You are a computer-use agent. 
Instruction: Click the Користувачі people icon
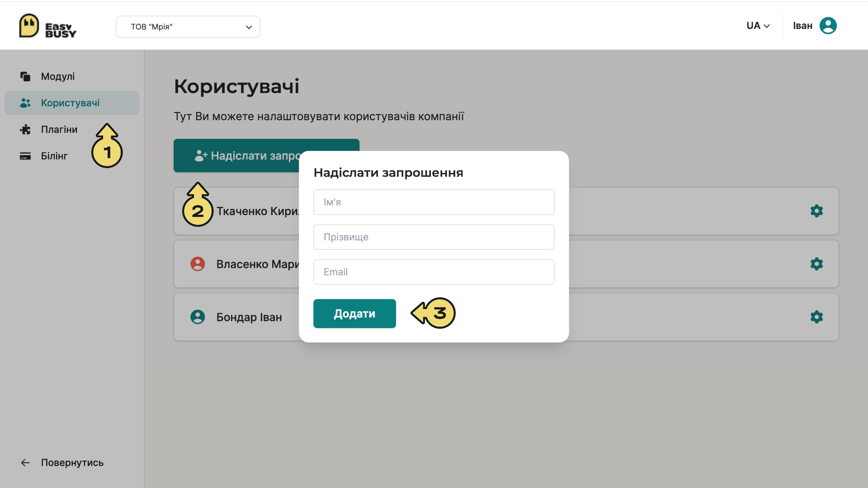coord(25,103)
